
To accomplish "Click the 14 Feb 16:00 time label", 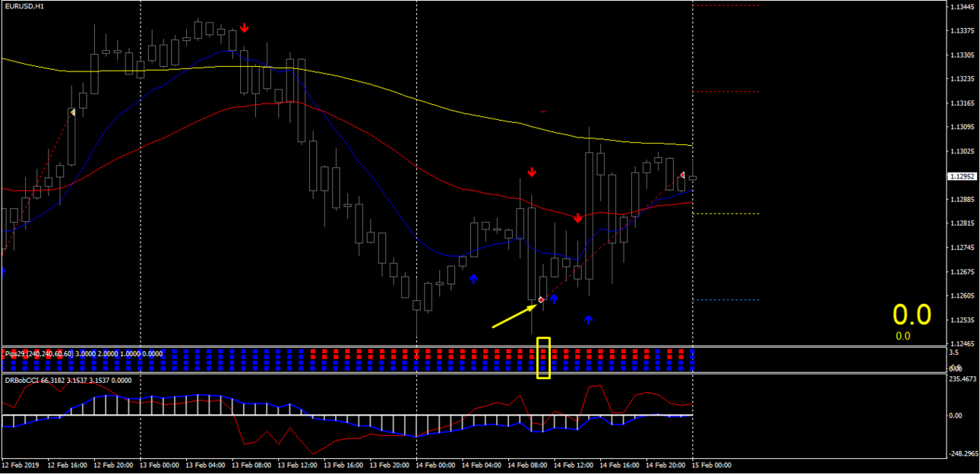I will coord(619,464).
